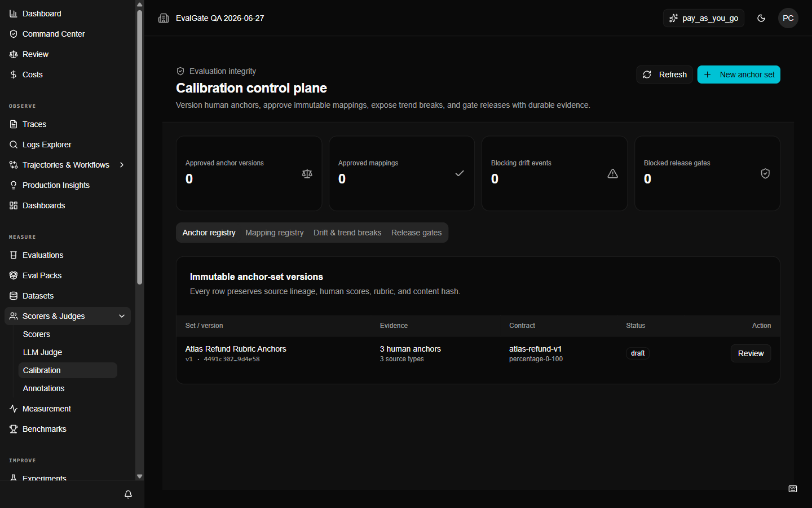Click 3 human anchors evidence text

(411, 349)
